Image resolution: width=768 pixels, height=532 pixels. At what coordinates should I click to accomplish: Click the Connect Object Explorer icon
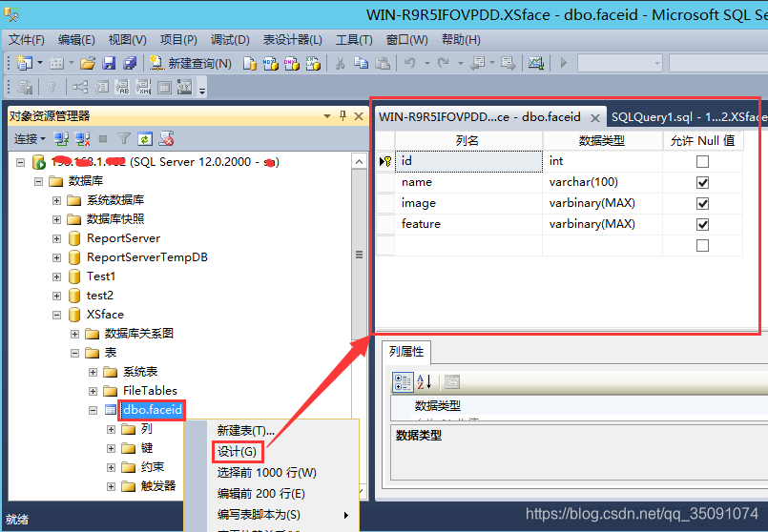pos(61,139)
